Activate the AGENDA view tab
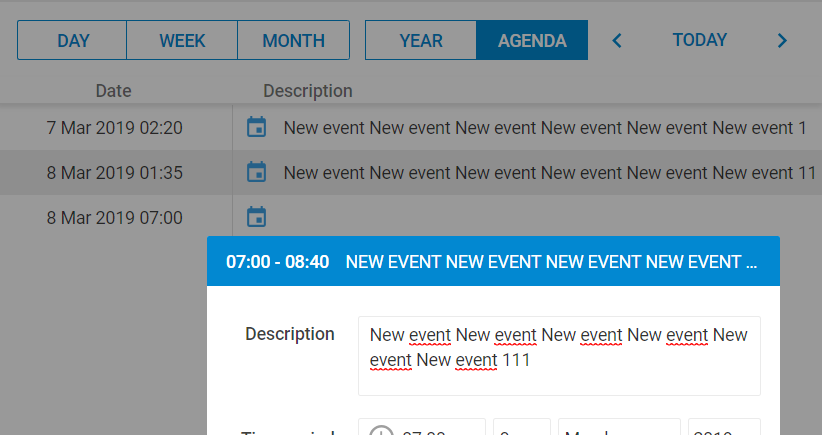The height and width of the screenshot is (435, 822). point(532,40)
